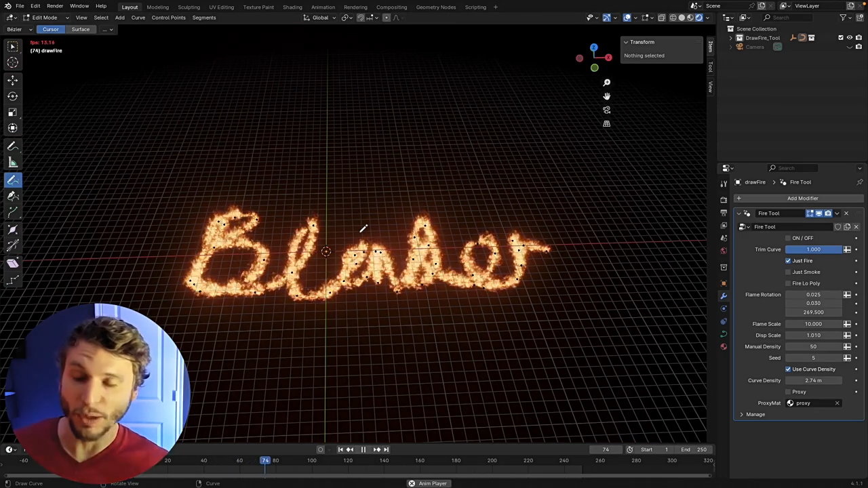868x488 pixels.
Task: Uncheck the Just Fire checkbox
Action: tap(788, 260)
